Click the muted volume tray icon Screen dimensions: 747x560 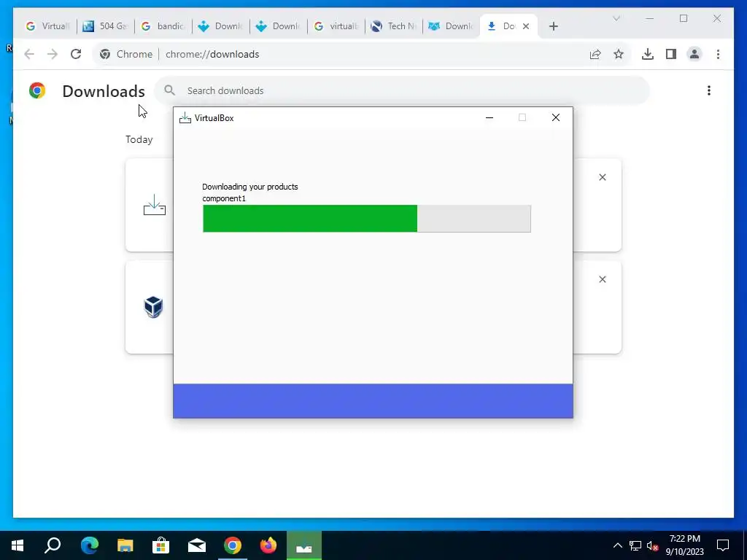click(x=653, y=545)
